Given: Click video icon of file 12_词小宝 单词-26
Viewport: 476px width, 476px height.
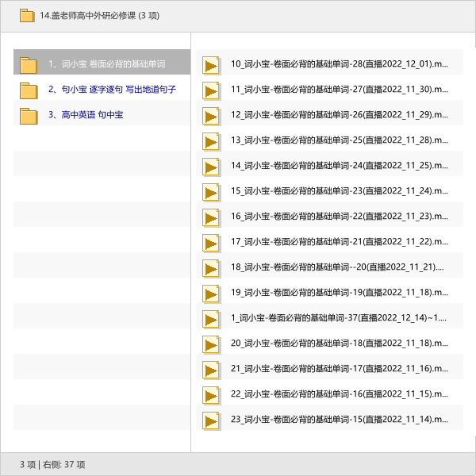Looking at the screenshot, I should coord(211,116).
